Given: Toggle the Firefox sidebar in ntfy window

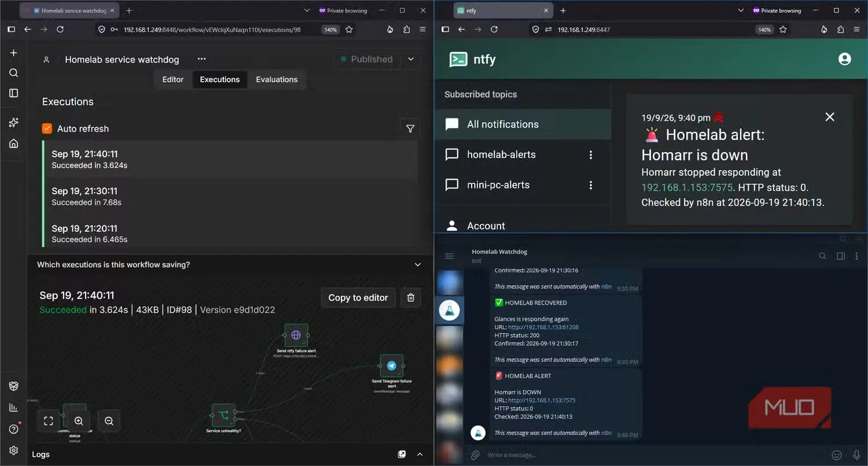Looking at the screenshot, I should 445,29.
